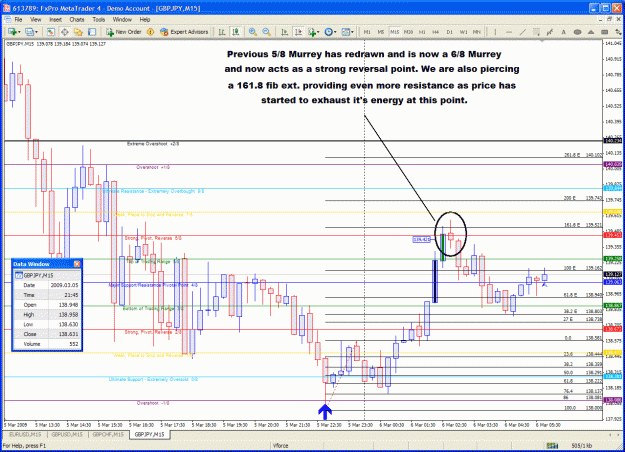Click the Volume value 552
The height and width of the screenshot is (452, 625).
point(74,344)
